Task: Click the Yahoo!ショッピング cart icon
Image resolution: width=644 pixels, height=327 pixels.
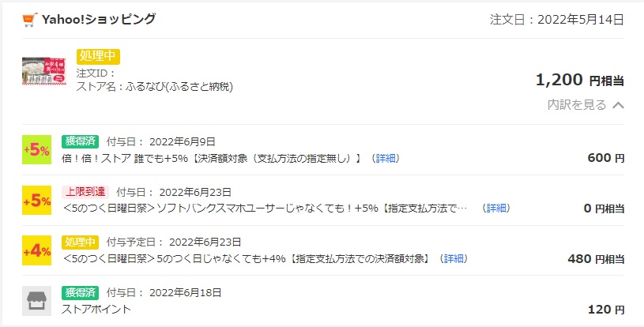Action: tap(29, 19)
